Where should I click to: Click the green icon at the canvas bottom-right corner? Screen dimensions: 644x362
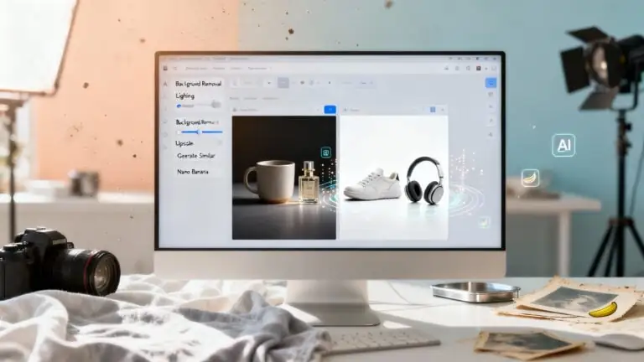click(484, 222)
